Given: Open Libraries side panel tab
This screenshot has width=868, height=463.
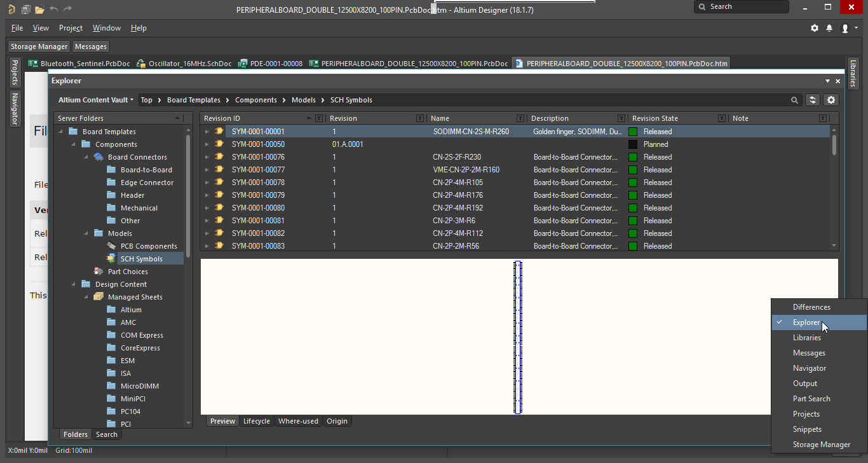Looking at the screenshot, I should [x=853, y=74].
